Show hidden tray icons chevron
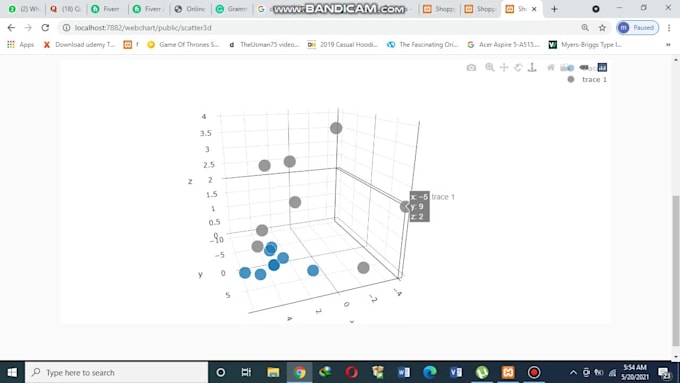 pos(573,372)
